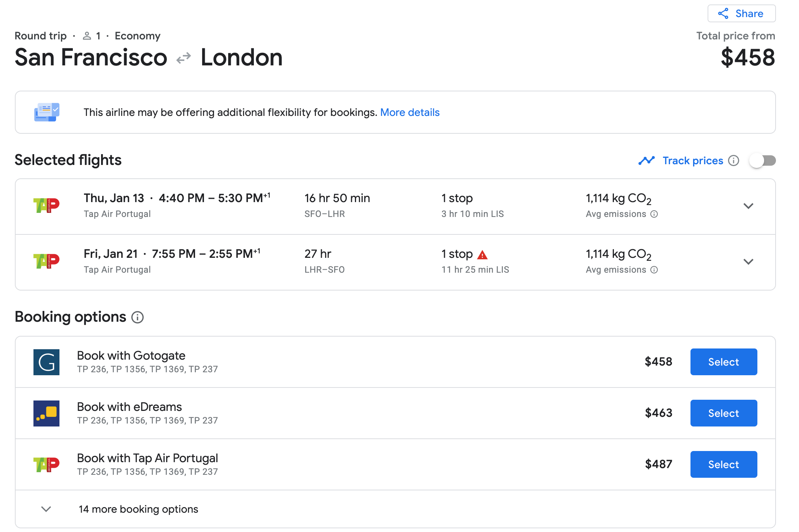Click the Economy label in trip summary
The image size is (799, 532).
click(138, 36)
